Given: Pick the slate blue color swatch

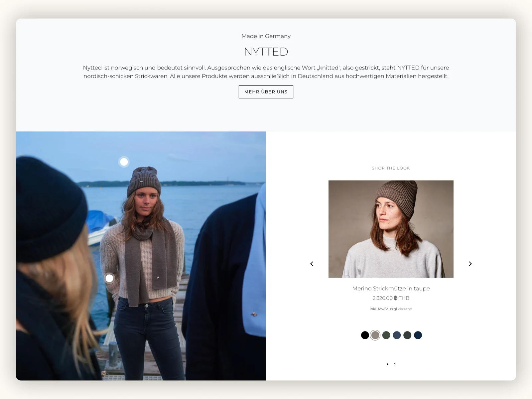Looking at the screenshot, I should (x=397, y=335).
